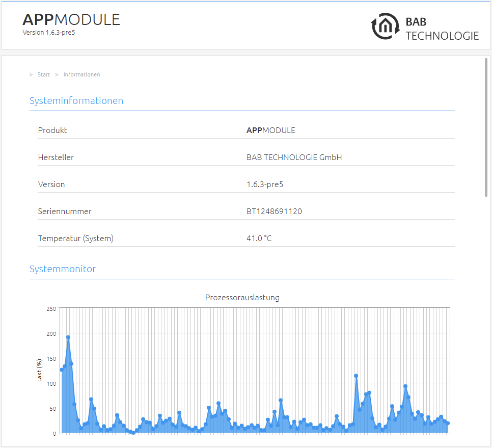Image resolution: width=492 pixels, height=448 pixels.
Task: Select the 'Version 1.6.3-pre5' header text
Action: point(48,32)
